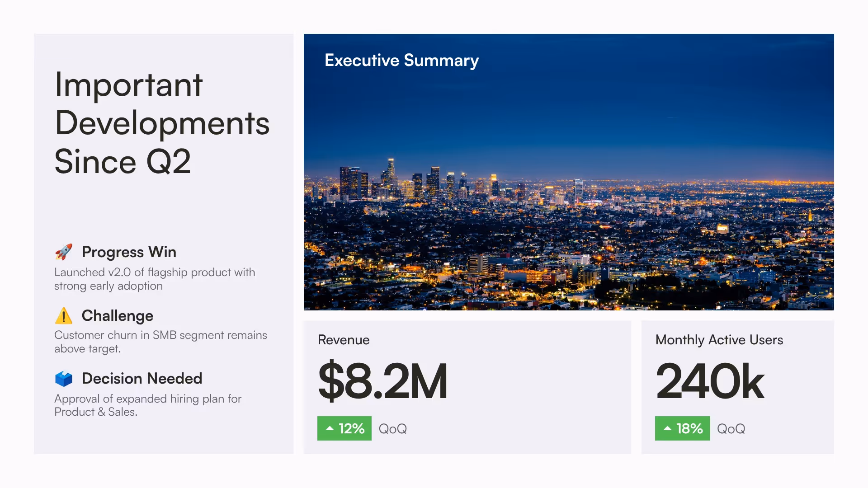The image size is (868, 488).
Task: Click the Challenge heading text
Action: [x=118, y=316]
